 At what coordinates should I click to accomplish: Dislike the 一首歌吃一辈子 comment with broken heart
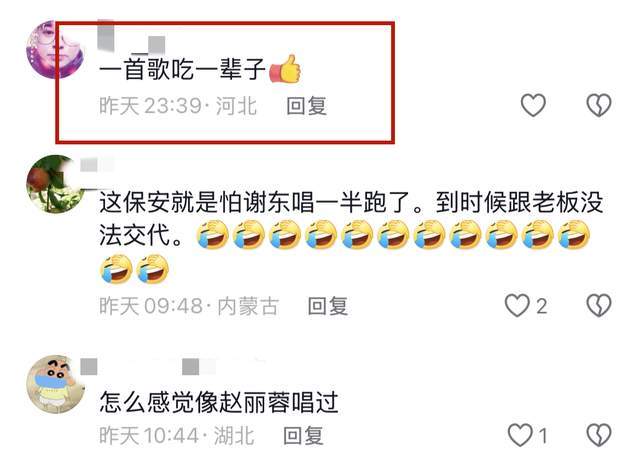pos(598,105)
